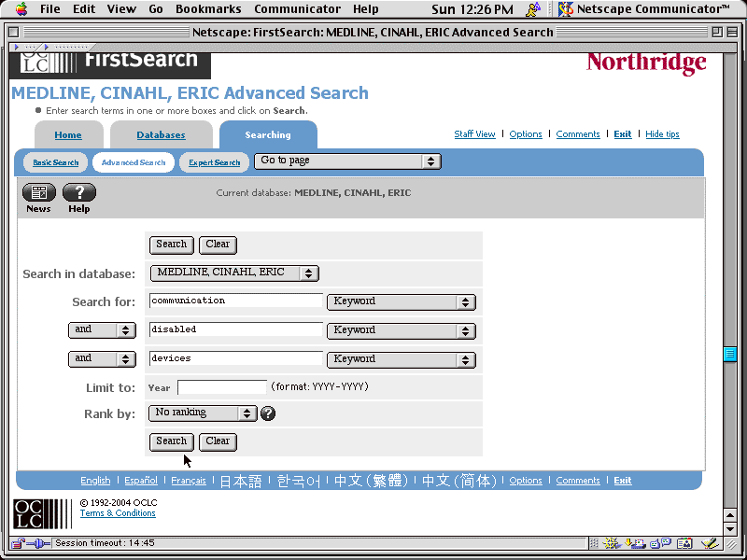747x560 pixels.
Task: Open Address Book from the component bar
Action: pos(684,543)
